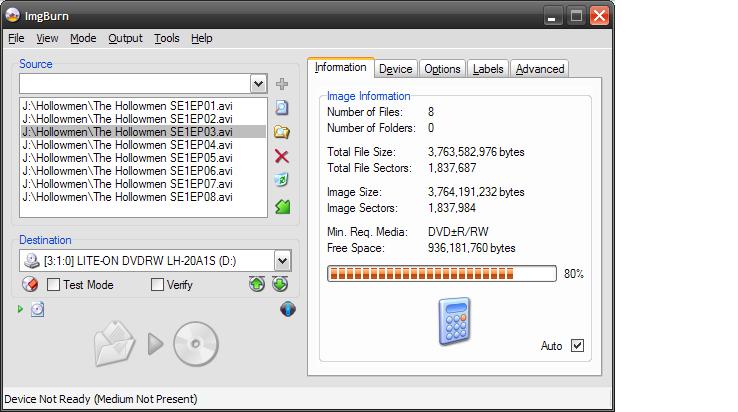Expand the Source path dropdown arrow
Image resolution: width=738 pixels, height=412 pixels.
[258, 84]
